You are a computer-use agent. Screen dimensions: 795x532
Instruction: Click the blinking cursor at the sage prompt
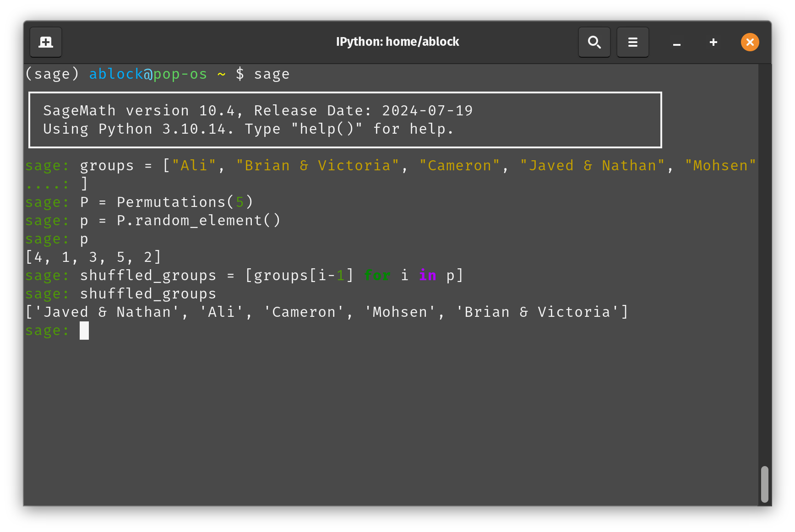[x=84, y=331]
